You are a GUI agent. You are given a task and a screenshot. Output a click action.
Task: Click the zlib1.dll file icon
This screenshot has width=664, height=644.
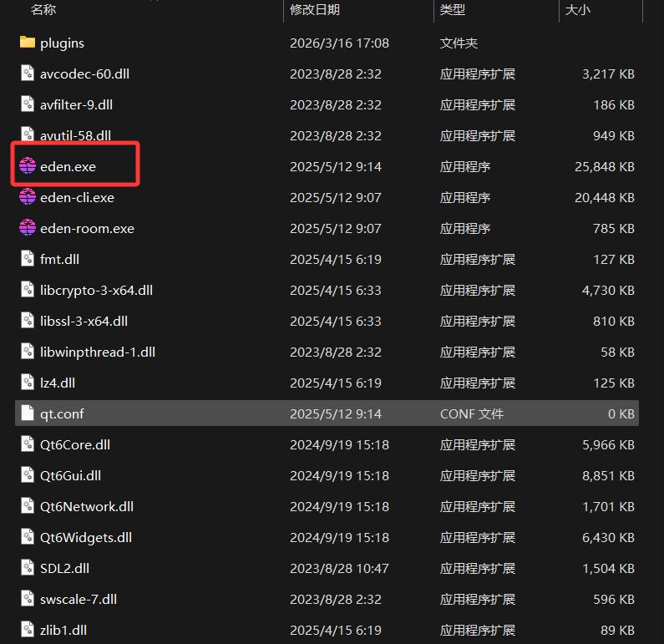pyautogui.click(x=28, y=630)
